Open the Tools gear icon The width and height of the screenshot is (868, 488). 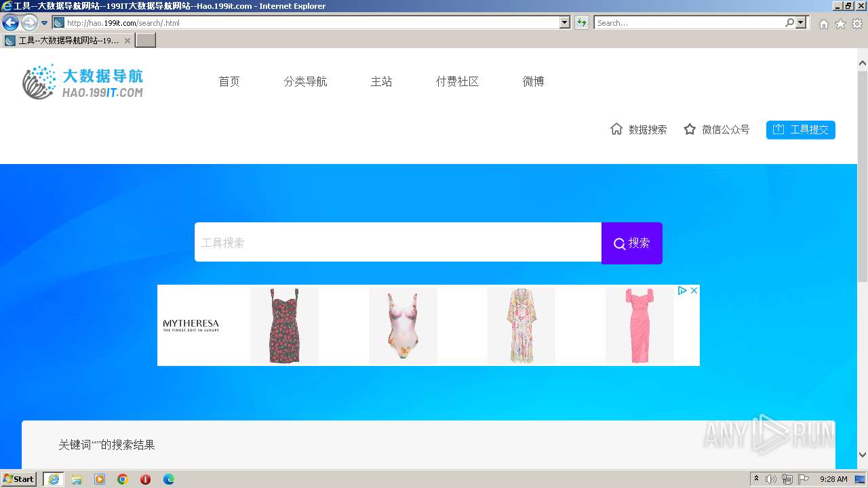[857, 24]
